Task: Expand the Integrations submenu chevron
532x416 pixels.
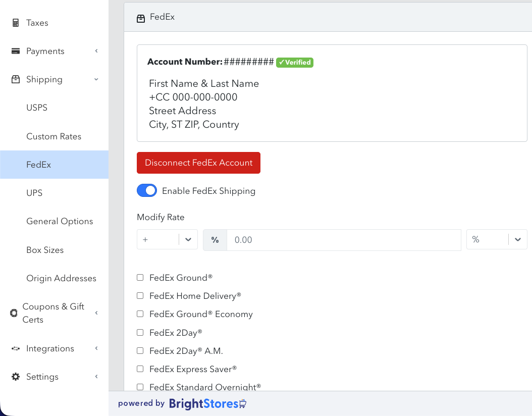Action: tap(97, 348)
